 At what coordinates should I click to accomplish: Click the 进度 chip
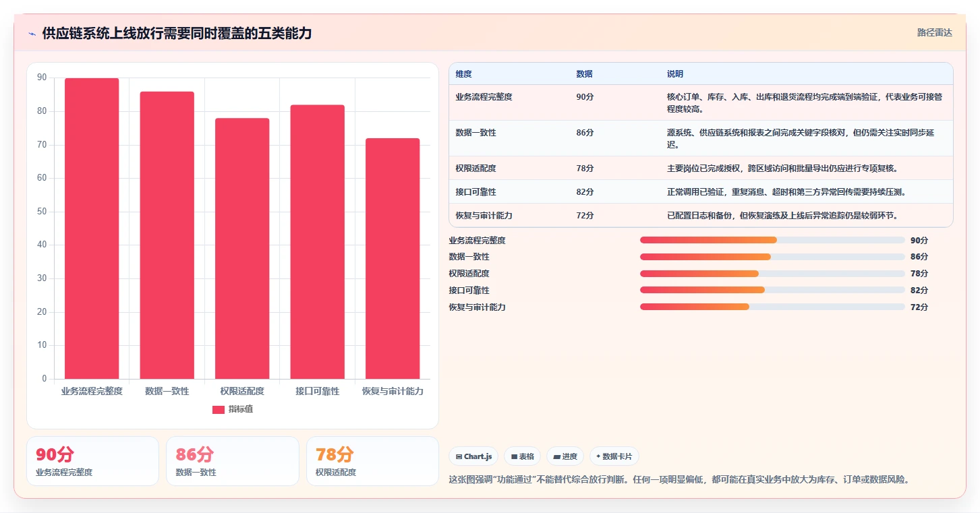click(565, 456)
